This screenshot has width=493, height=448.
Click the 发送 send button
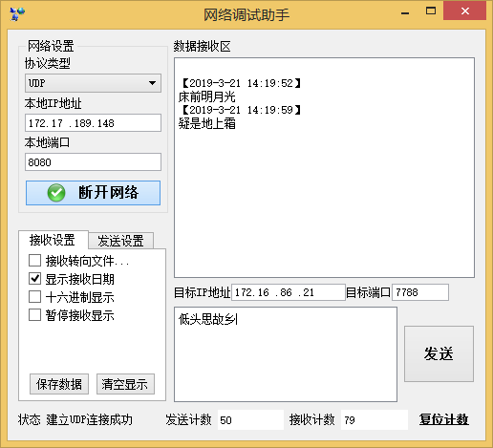tap(439, 353)
